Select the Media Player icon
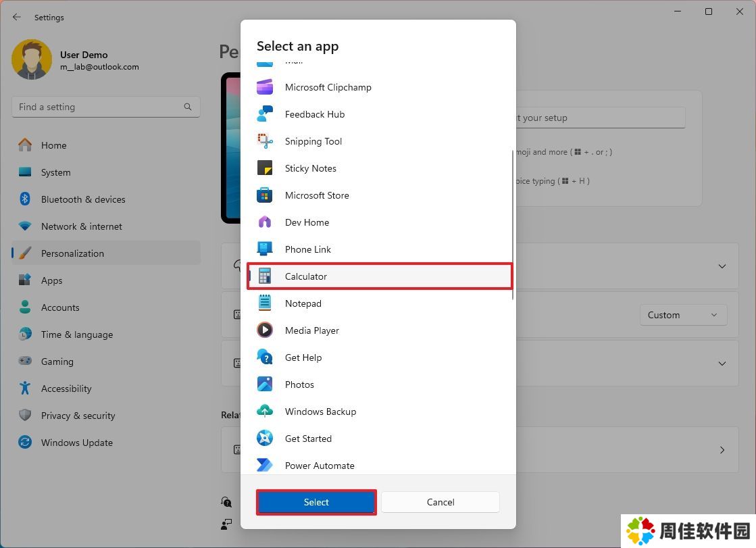Screen dimensions: 756x548 265,330
